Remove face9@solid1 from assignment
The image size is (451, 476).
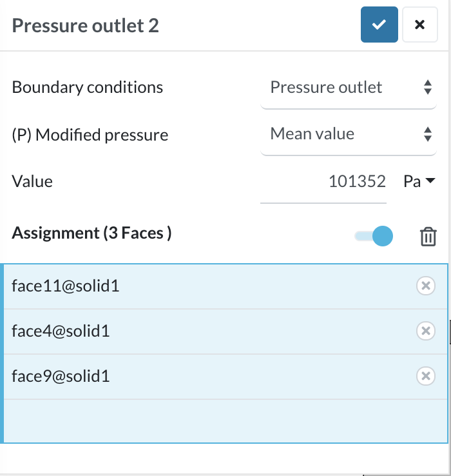coord(425,376)
